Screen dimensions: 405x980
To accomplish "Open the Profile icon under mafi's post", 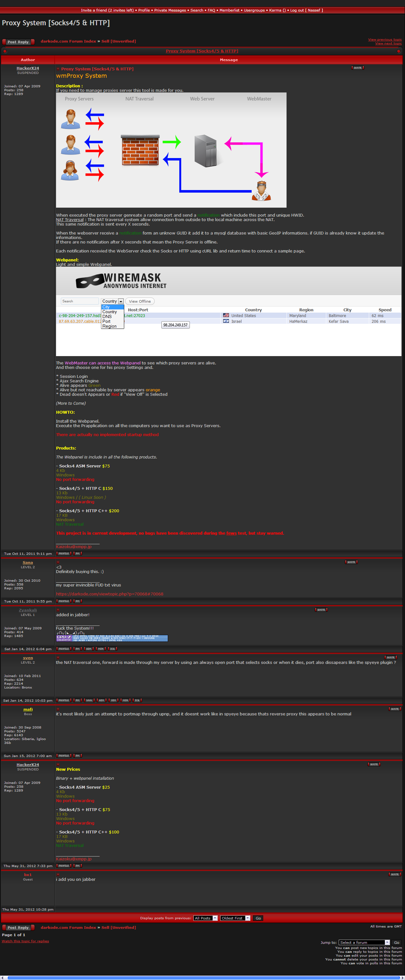I will click(x=64, y=755).
